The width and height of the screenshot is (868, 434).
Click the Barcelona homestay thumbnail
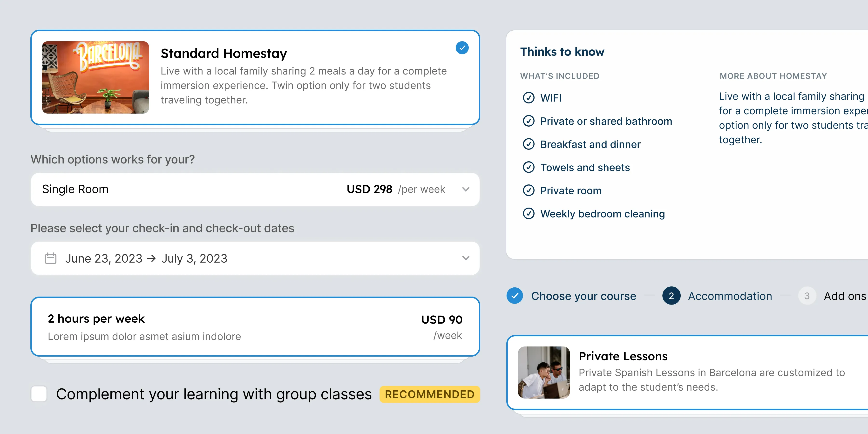pos(95,77)
